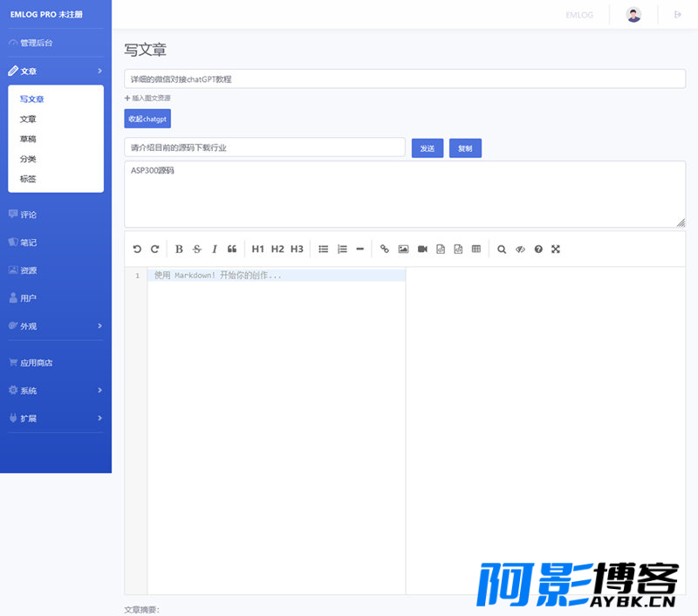Toggle bold formatting in the editor
This screenshot has width=698, height=616.
click(x=179, y=250)
